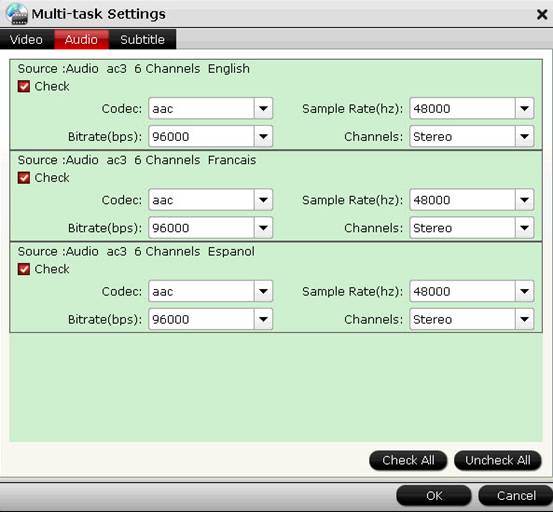Click the Check All button
Image resolution: width=553 pixels, height=512 pixels.
(408, 460)
